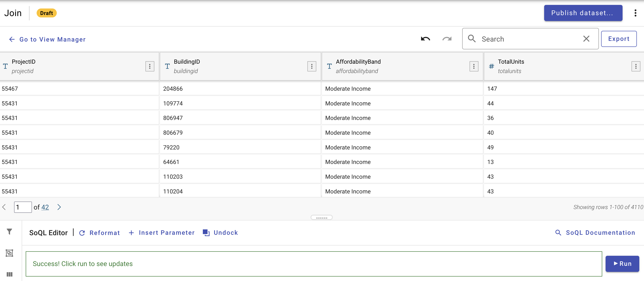644x281 pixels.
Task: Select the TotalUnits cell 44
Action: click(564, 103)
